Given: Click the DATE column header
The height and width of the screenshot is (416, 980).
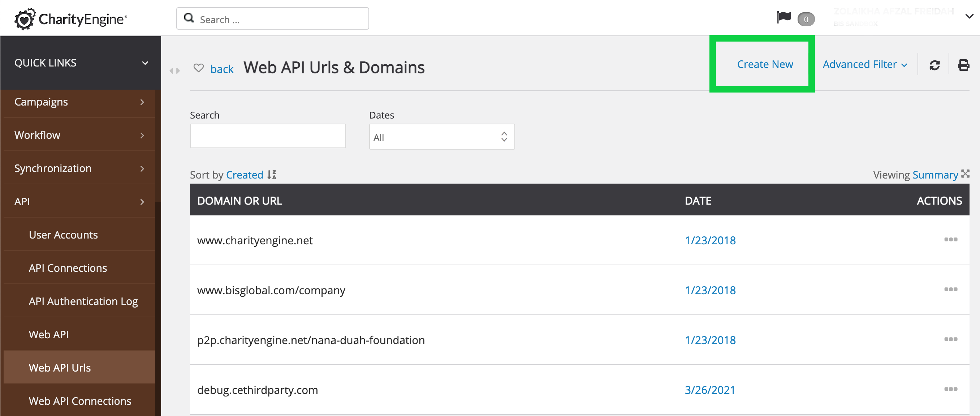Looking at the screenshot, I should (x=698, y=201).
